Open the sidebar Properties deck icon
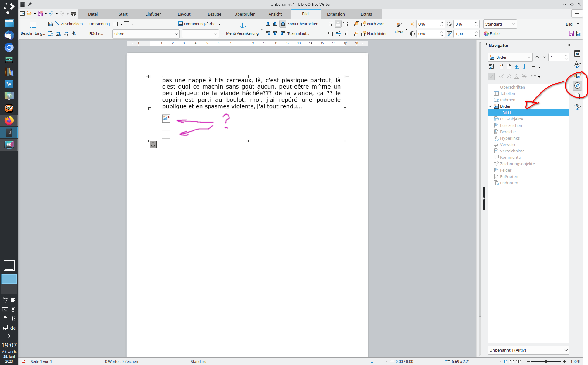The image size is (588, 365). click(x=577, y=54)
